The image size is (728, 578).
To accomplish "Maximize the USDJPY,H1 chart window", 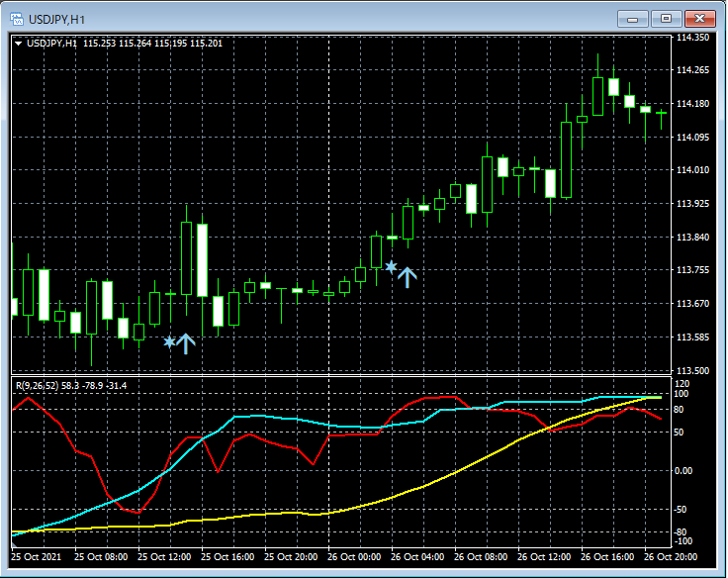I will coord(666,19).
